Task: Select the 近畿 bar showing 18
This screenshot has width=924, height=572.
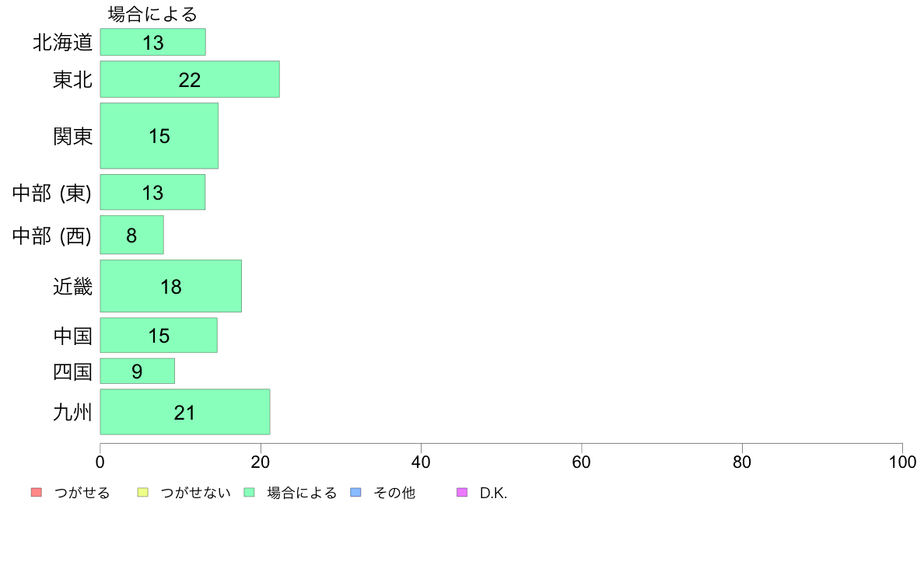Action: coord(171,286)
